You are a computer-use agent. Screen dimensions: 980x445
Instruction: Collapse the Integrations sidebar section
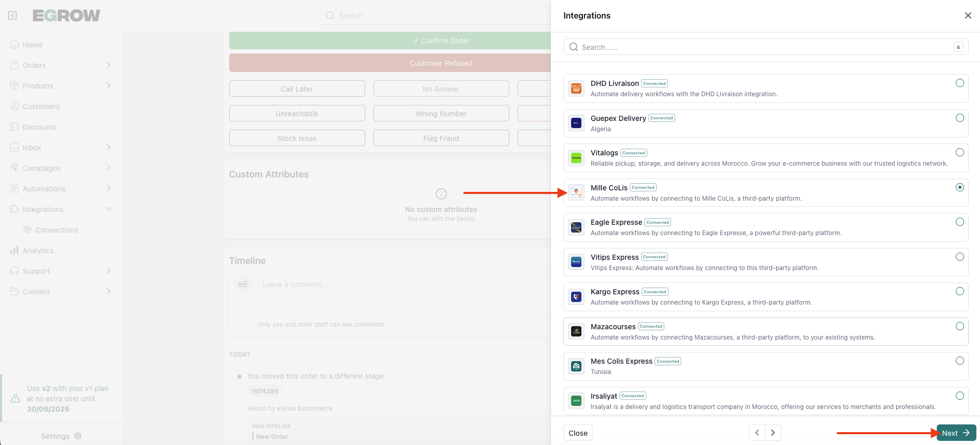(108, 209)
